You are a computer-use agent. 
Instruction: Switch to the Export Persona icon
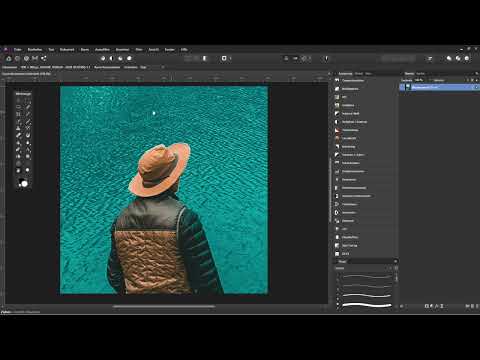[x=44, y=58]
